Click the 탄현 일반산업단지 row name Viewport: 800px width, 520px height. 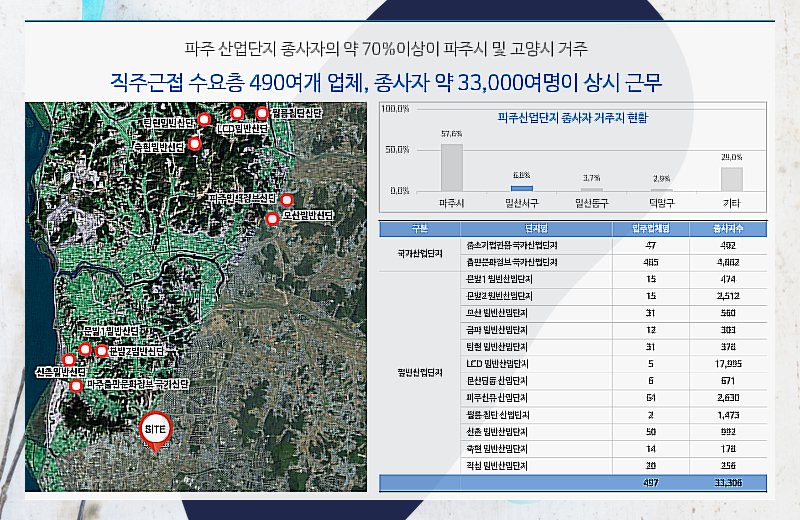coord(496,347)
